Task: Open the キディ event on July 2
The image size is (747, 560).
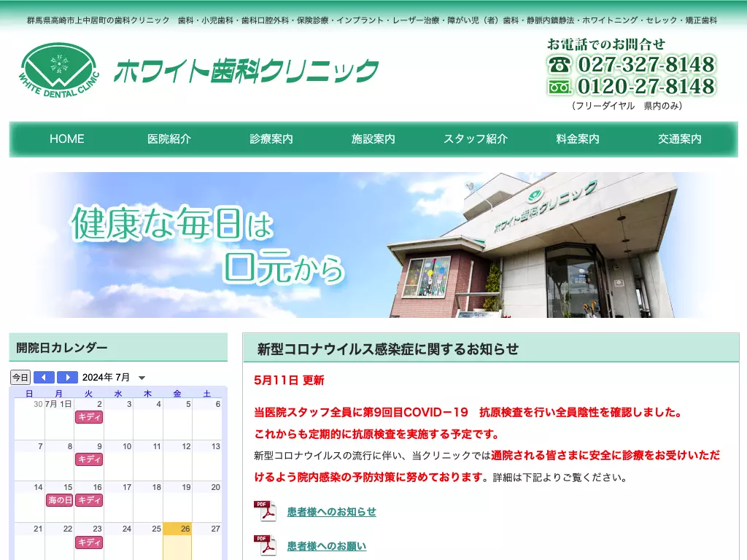Action: tap(89, 417)
